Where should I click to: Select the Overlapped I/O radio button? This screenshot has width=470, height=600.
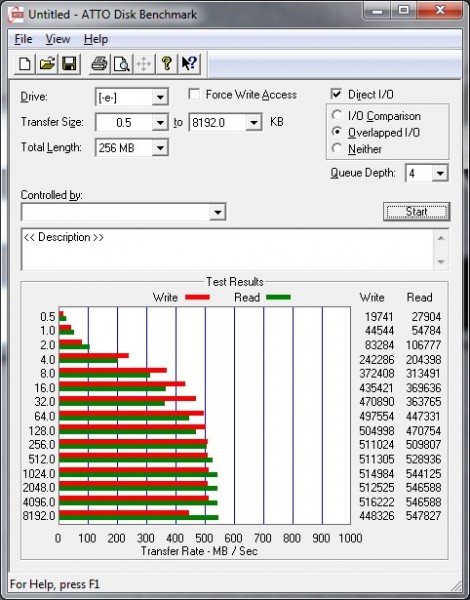coord(337,132)
